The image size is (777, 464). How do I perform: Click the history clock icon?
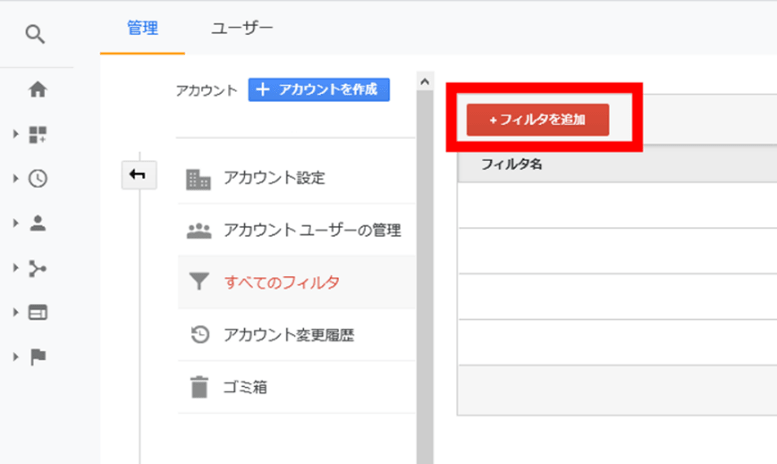pyautogui.click(x=200, y=335)
